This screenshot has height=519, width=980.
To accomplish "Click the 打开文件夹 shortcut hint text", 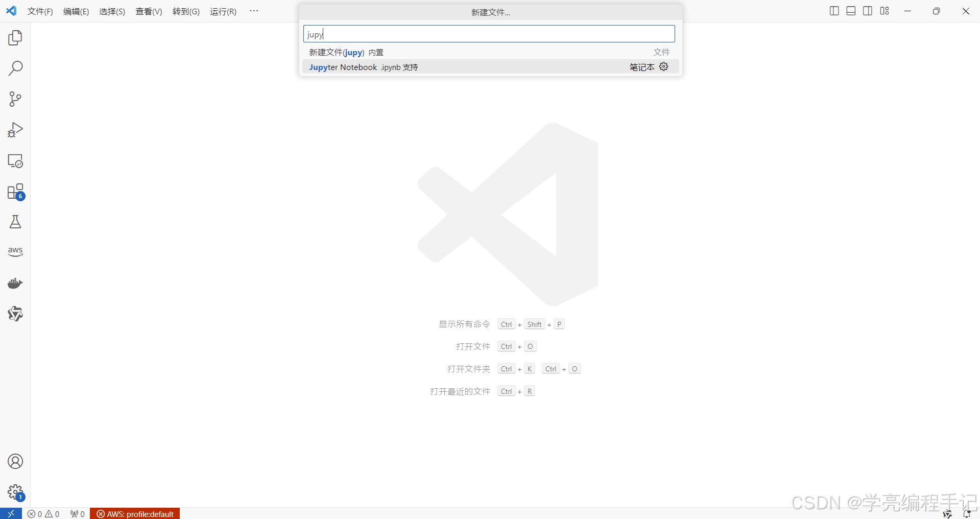I will pyautogui.click(x=469, y=369).
